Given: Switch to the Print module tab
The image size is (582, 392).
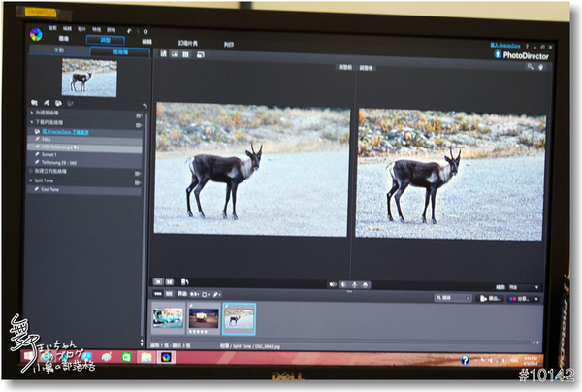Looking at the screenshot, I should coord(229,45).
